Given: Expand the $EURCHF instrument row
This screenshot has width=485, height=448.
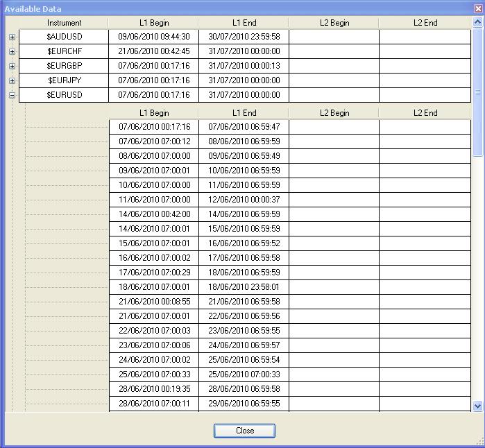Looking at the screenshot, I should pyautogui.click(x=12, y=51).
